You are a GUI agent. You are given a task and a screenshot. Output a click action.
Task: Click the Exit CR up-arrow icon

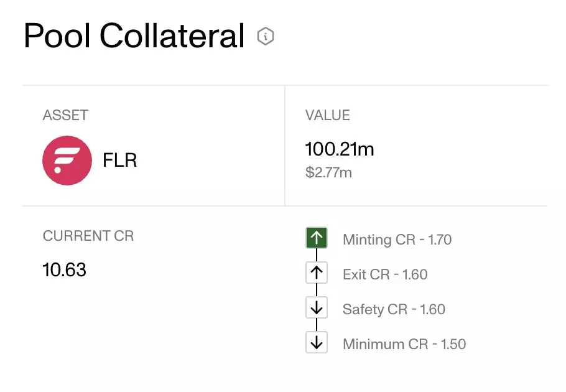(317, 273)
